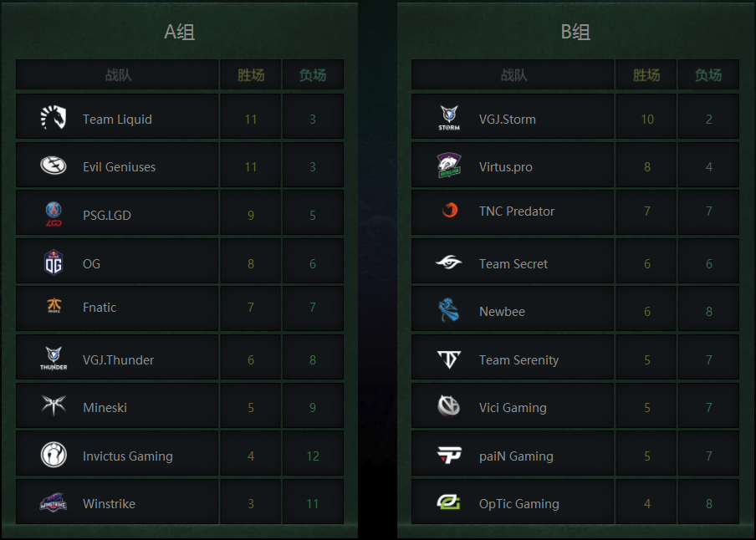
Task: Sort Group B by 负场 column header
Action: tap(708, 74)
